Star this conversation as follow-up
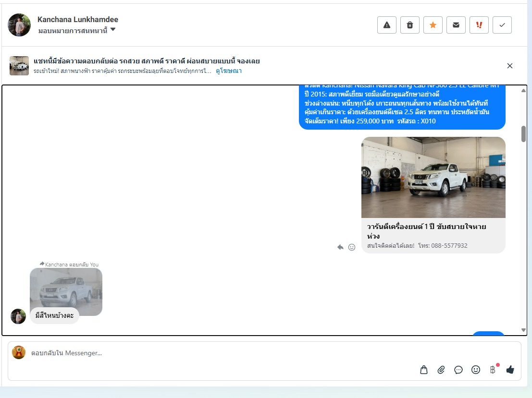 tap(433, 25)
